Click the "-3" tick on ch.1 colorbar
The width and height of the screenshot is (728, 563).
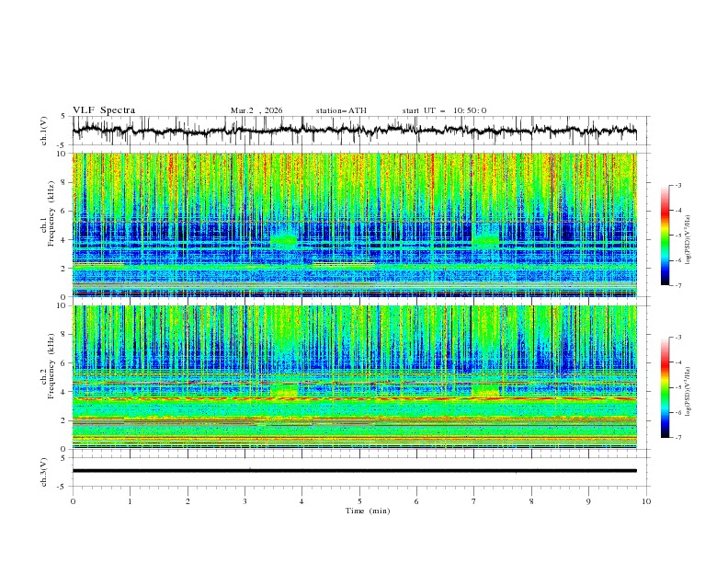click(677, 185)
